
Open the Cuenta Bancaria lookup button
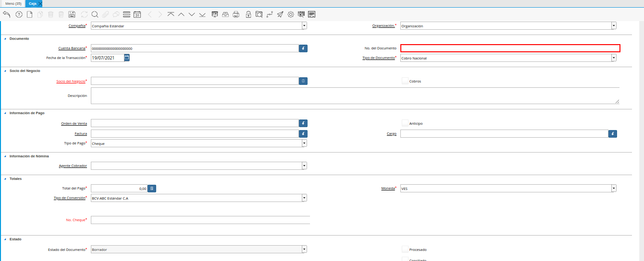coord(303,48)
